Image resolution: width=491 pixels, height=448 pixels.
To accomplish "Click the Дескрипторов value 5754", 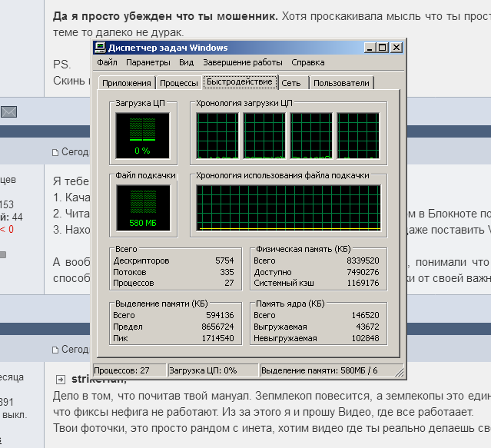I will pyautogui.click(x=224, y=261).
